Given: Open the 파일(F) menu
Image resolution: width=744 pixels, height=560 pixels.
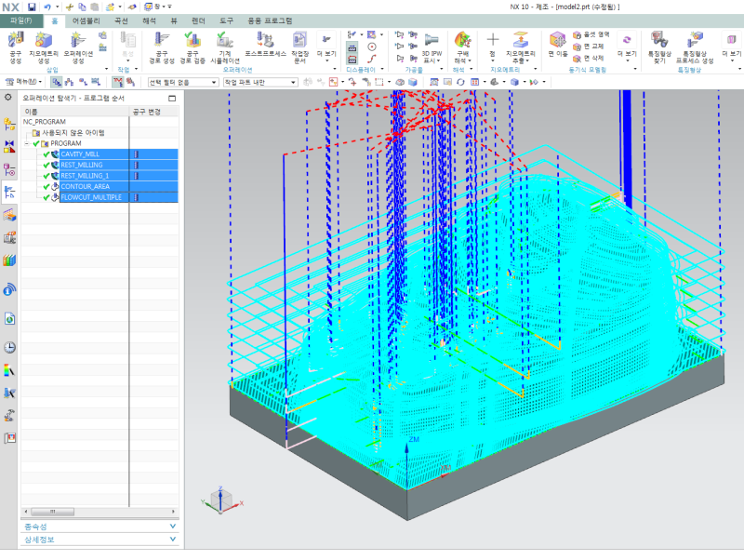Looking at the screenshot, I should pyautogui.click(x=20, y=20).
